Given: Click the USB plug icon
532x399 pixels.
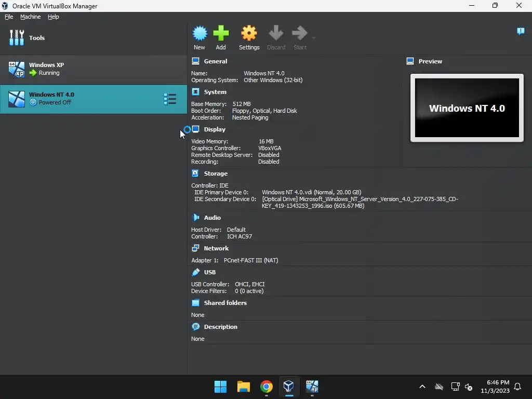Looking at the screenshot, I should pyautogui.click(x=195, y=272).
